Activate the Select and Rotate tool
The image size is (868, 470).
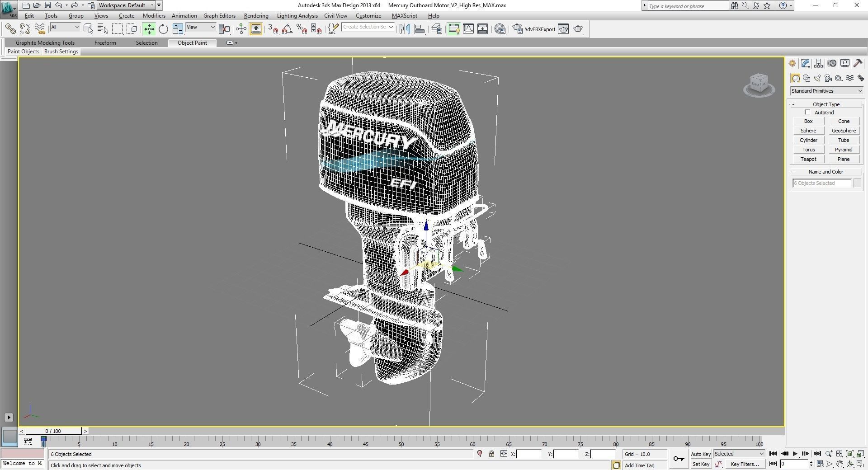click(163, 29)
